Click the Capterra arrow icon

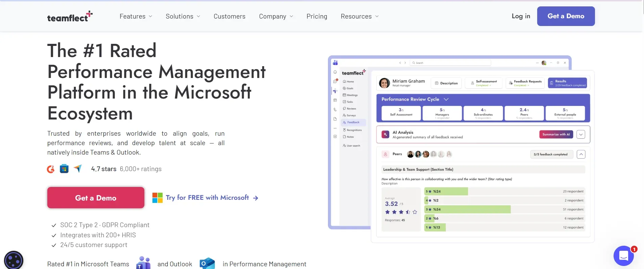(78, 168)
